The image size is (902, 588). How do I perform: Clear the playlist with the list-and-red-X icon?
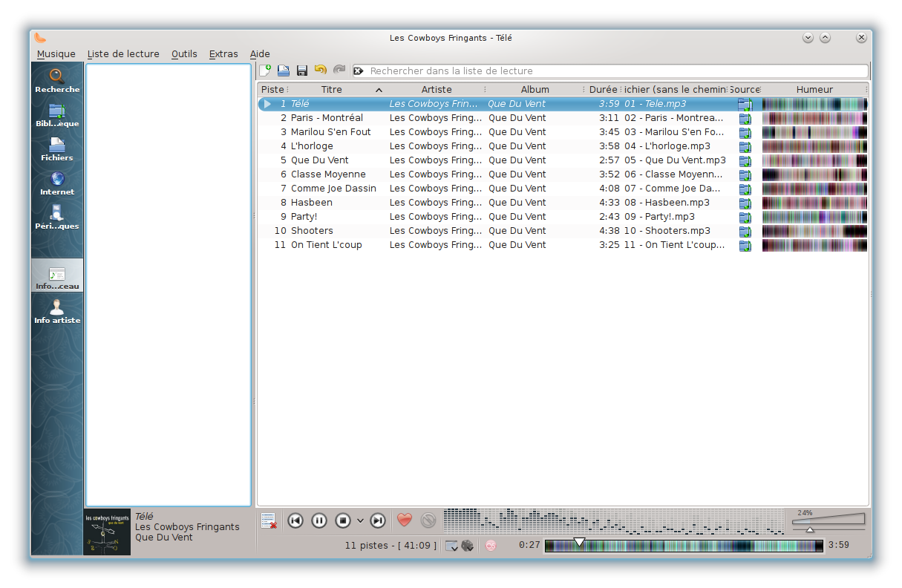[269, 521]
